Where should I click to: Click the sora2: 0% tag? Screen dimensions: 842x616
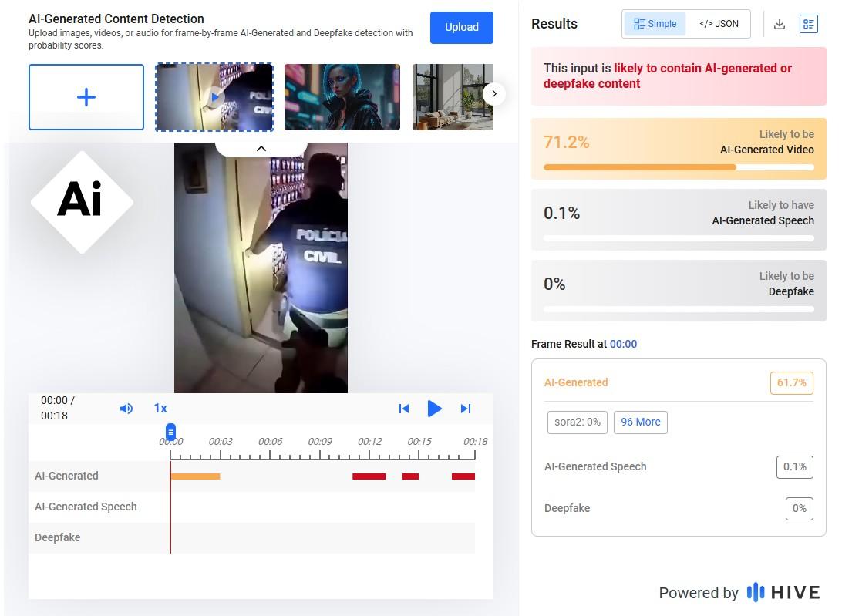(578, 422)
